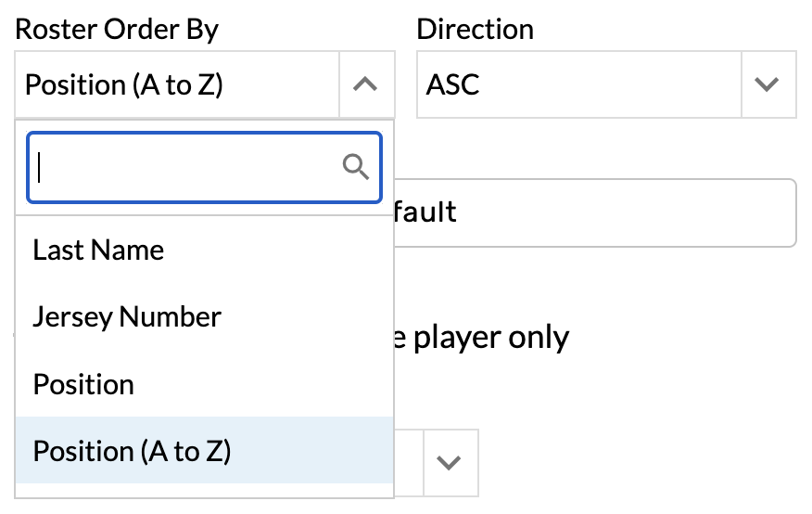Click the Direction field label

(475, 29)
